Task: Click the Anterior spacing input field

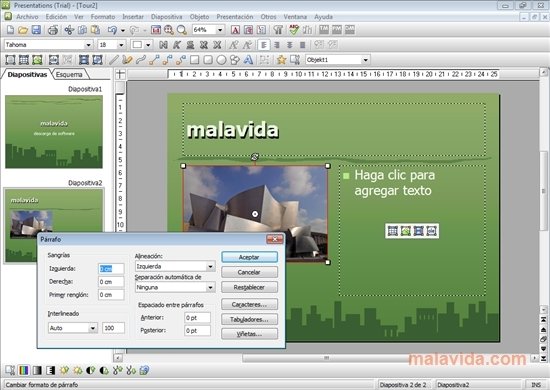Action: [x=197, y=318]
